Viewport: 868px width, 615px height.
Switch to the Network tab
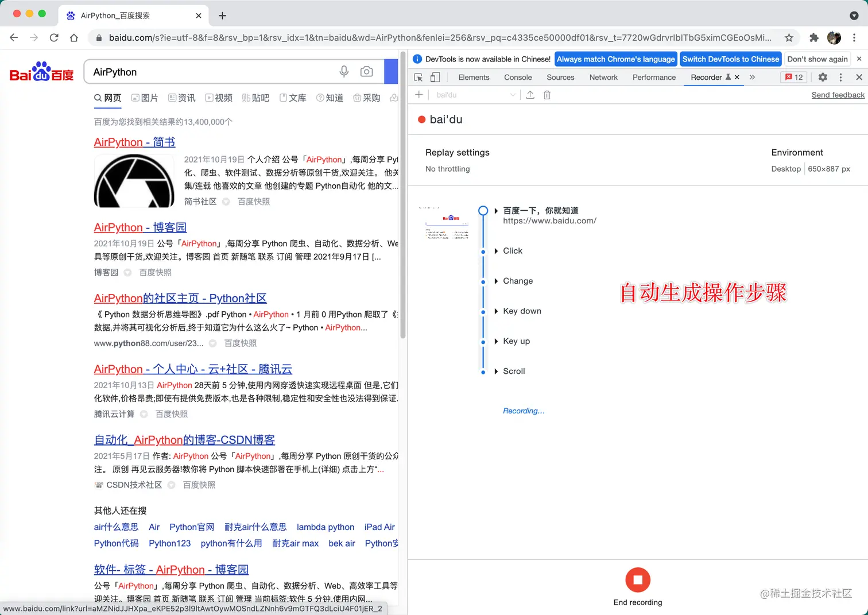coord(603,77)
